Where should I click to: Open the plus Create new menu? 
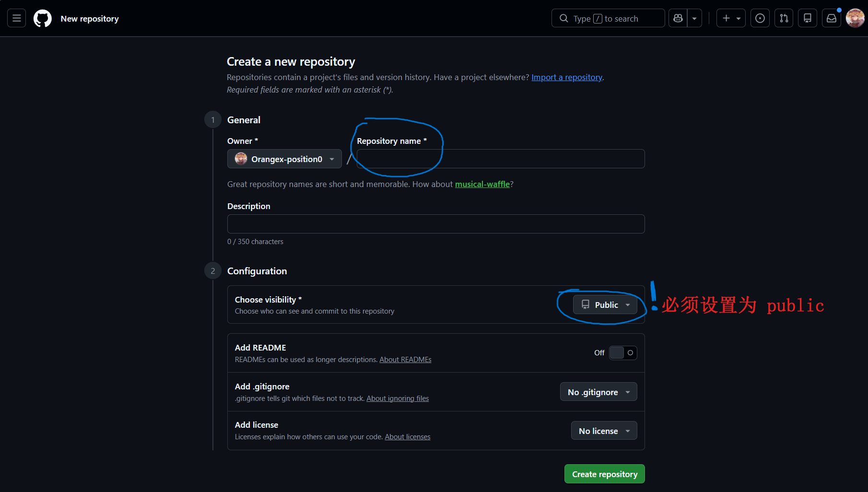(731, 18)
